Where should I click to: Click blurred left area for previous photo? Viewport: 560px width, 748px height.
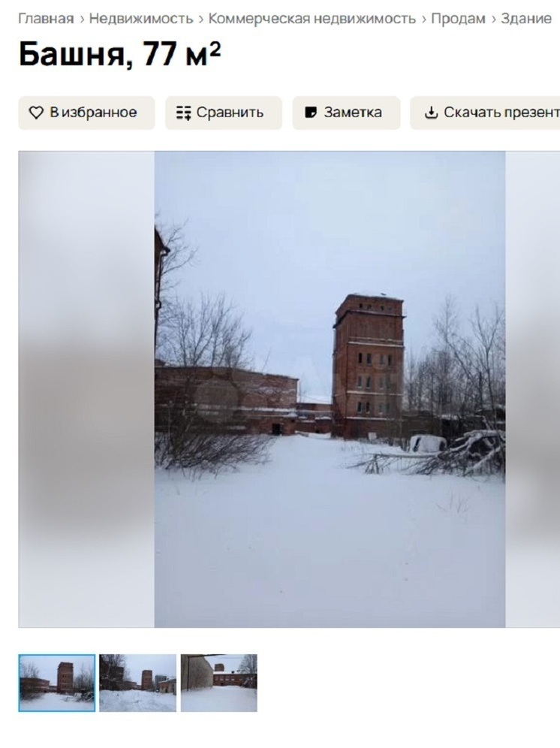point(86,389)
